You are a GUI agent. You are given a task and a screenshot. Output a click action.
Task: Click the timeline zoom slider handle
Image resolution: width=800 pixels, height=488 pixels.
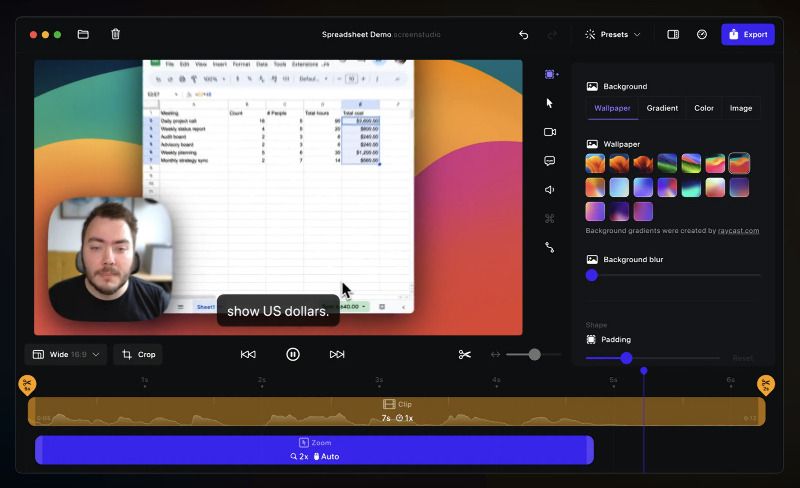(x=534, y=354)
